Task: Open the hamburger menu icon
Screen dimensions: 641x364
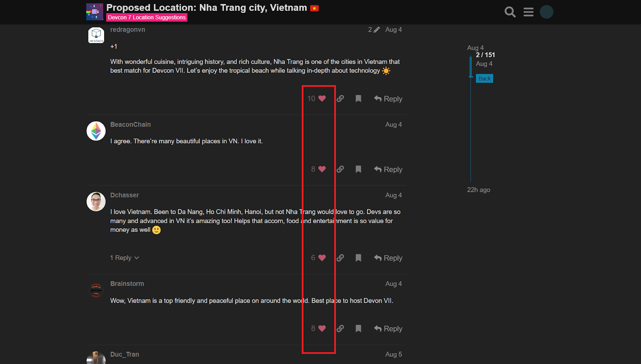Action: pyautogui.click(x=528, y=12)
